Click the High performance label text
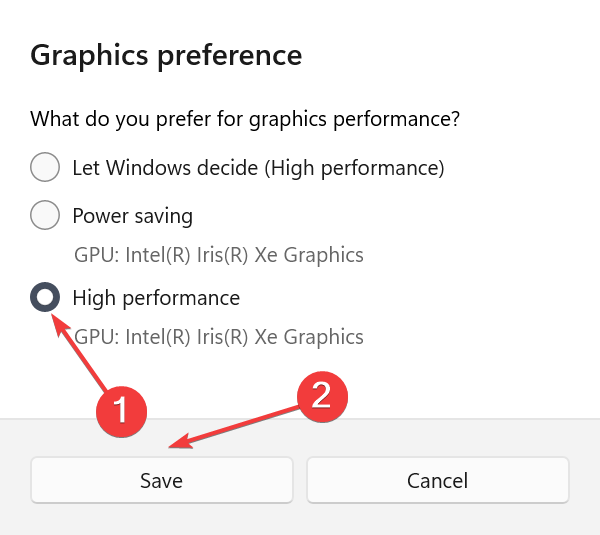The image size is (600, 535). [x=156, y=298]
